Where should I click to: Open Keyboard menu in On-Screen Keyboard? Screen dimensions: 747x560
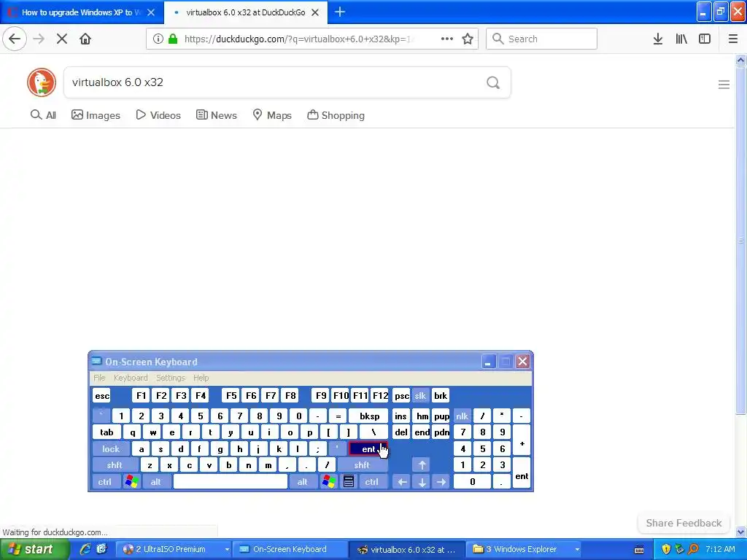[x=131, y=377]
